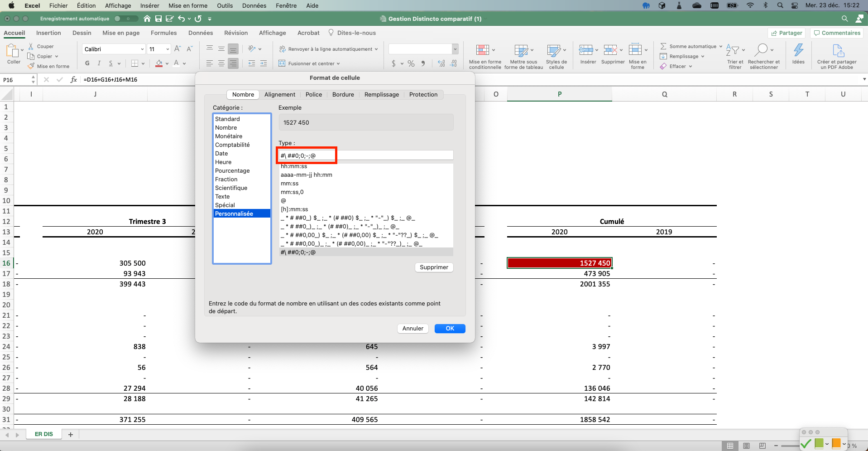The width and height of the screenshot is (868, 451).
Task: Click Supprimer to delete the custom format
Action: pos(433,267)
